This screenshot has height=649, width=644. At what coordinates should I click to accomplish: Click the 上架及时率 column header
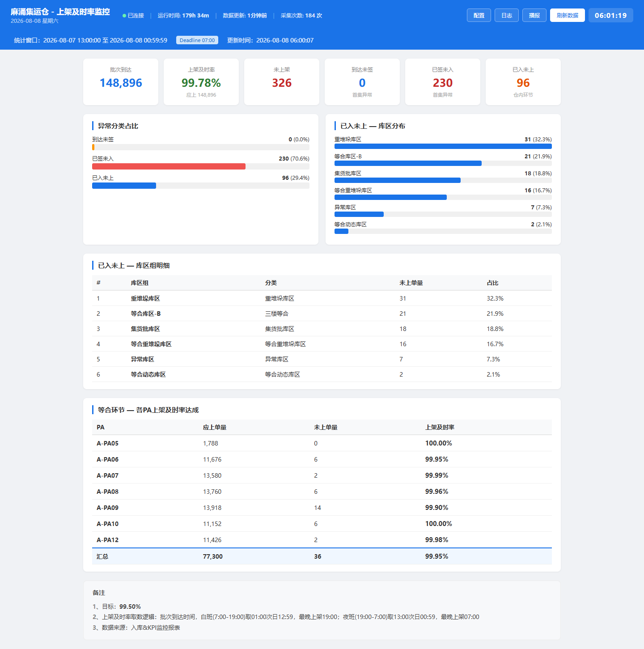(440, 428)
